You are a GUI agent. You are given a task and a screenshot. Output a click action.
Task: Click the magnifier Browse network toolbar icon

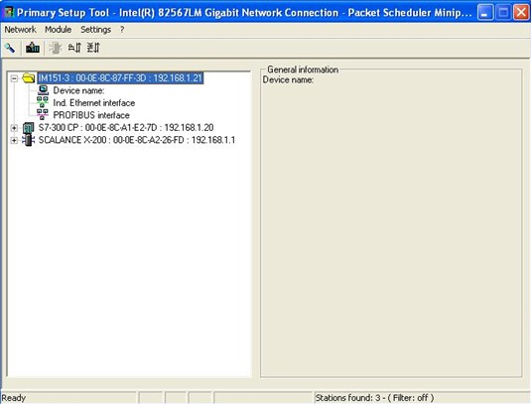(x=10, y=48)
